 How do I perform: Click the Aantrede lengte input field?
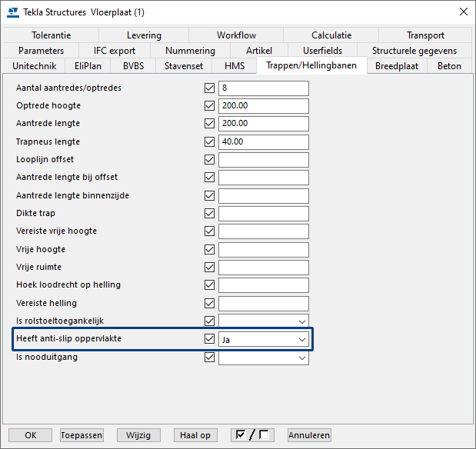(x=263, y=124)
